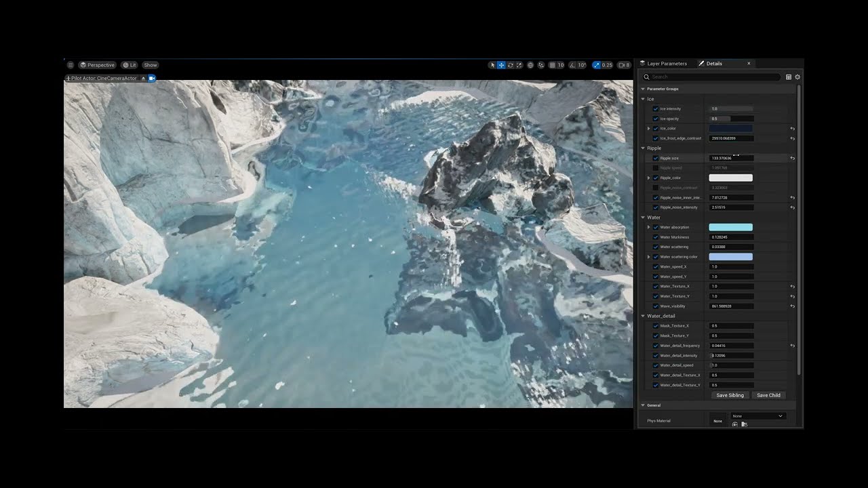The width and height of the screenshot is (868, 488).
Task: Click the Save Child button
Action: coord(768,395)
